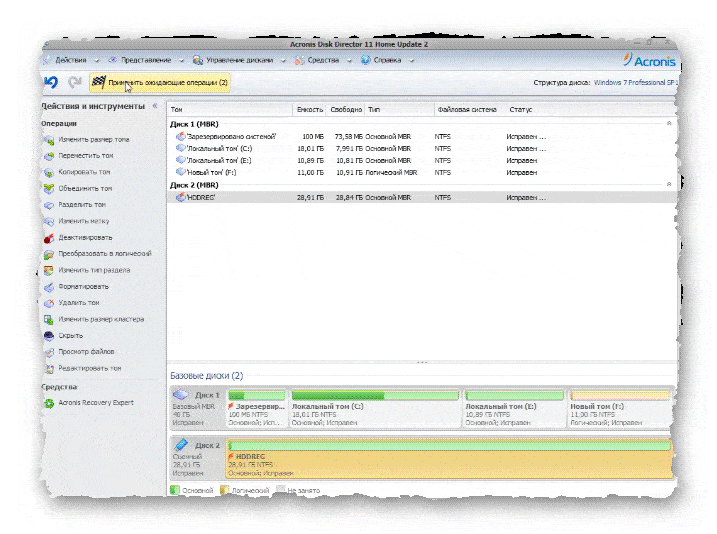Select the 'Зарезервировано системой' volume row
The width and height of the screenshot is (717, 534).
point(422,136)
